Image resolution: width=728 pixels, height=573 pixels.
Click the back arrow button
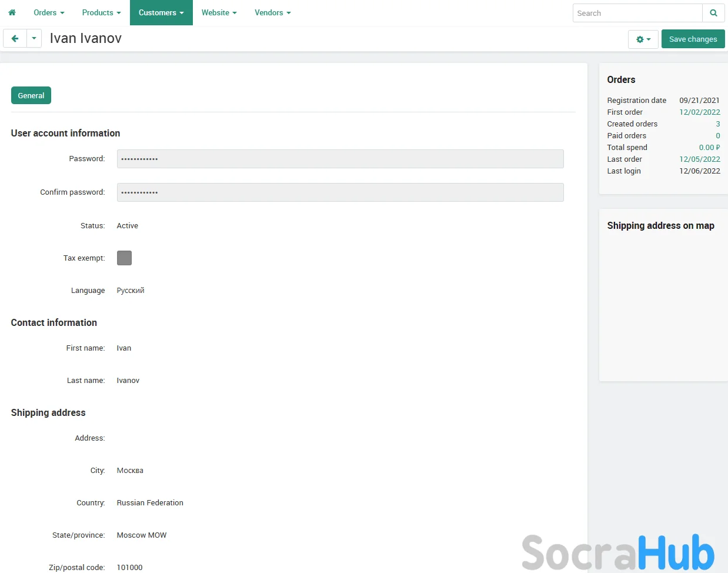[15, 39]
